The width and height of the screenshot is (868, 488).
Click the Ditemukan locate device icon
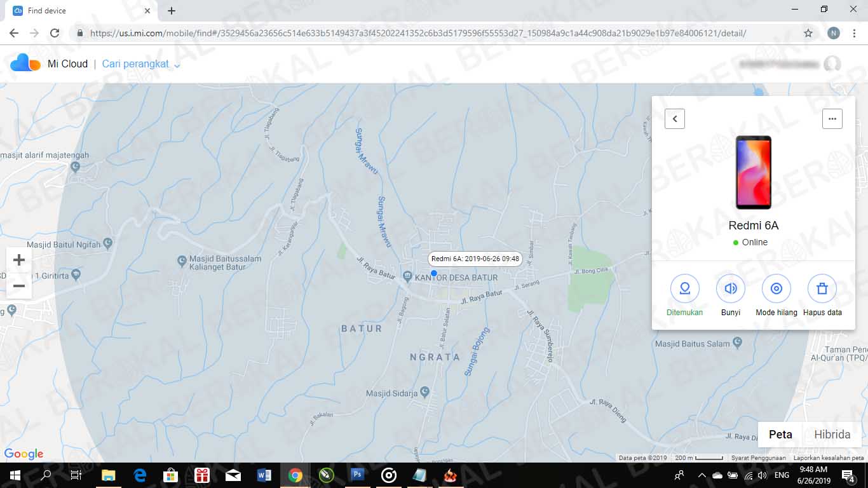[x=684, y=289]
